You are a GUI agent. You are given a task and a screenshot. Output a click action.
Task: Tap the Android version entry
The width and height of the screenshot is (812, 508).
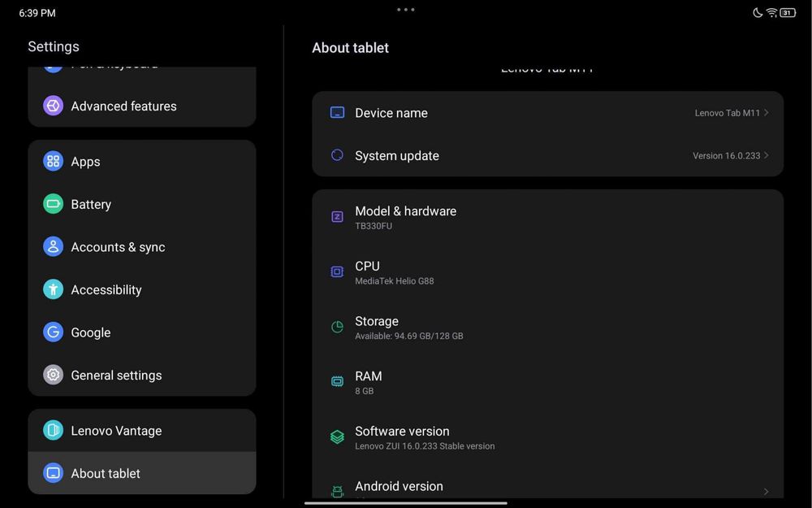tap(548, 482)
